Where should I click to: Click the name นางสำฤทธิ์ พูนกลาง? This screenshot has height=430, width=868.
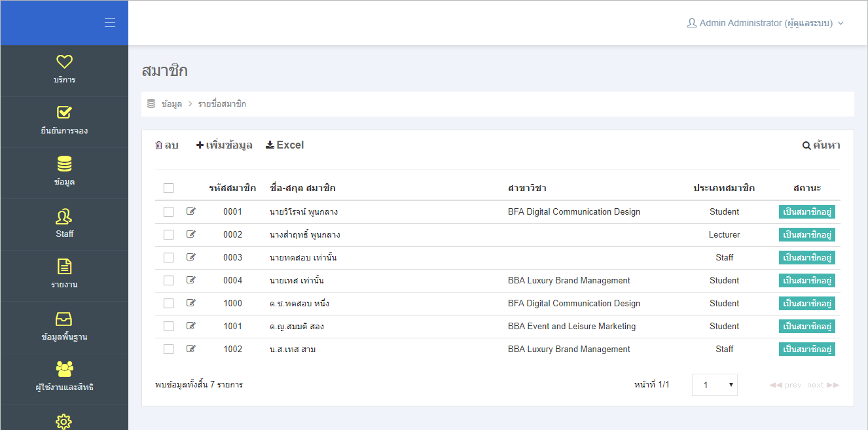305,235
